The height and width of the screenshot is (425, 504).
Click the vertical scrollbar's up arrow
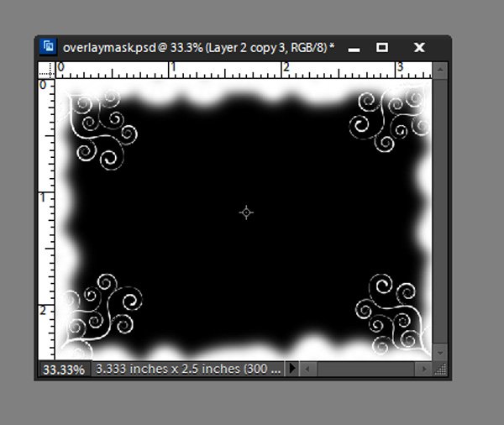(440, 70)
